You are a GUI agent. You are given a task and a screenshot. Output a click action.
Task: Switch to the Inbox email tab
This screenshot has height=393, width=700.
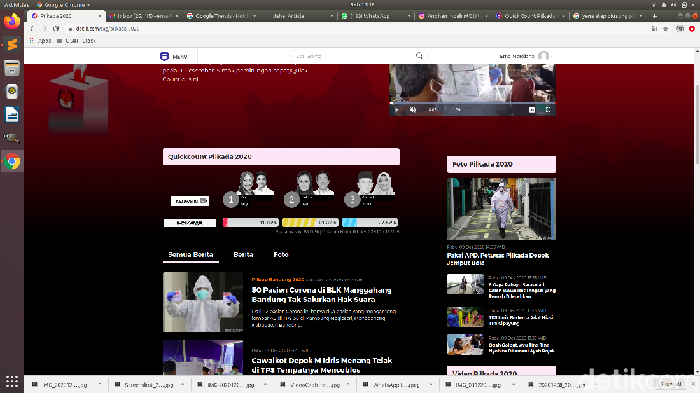(x=143, y=16)
